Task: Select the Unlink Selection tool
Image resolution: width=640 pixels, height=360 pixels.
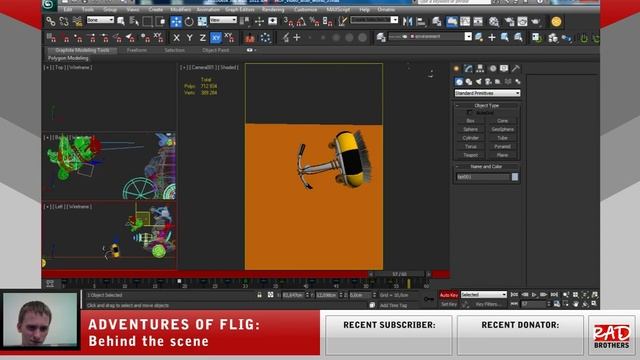Action: 64,21
